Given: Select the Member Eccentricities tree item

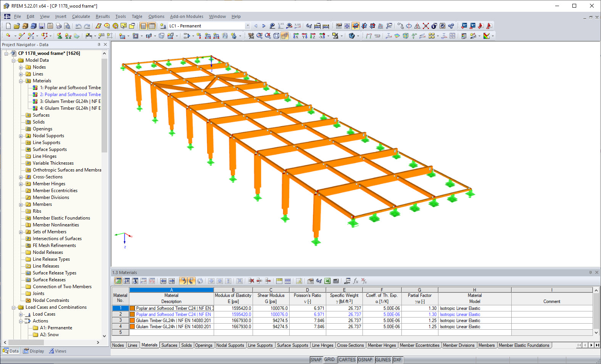Looking at the screenshot, I should tap(55, 191).
